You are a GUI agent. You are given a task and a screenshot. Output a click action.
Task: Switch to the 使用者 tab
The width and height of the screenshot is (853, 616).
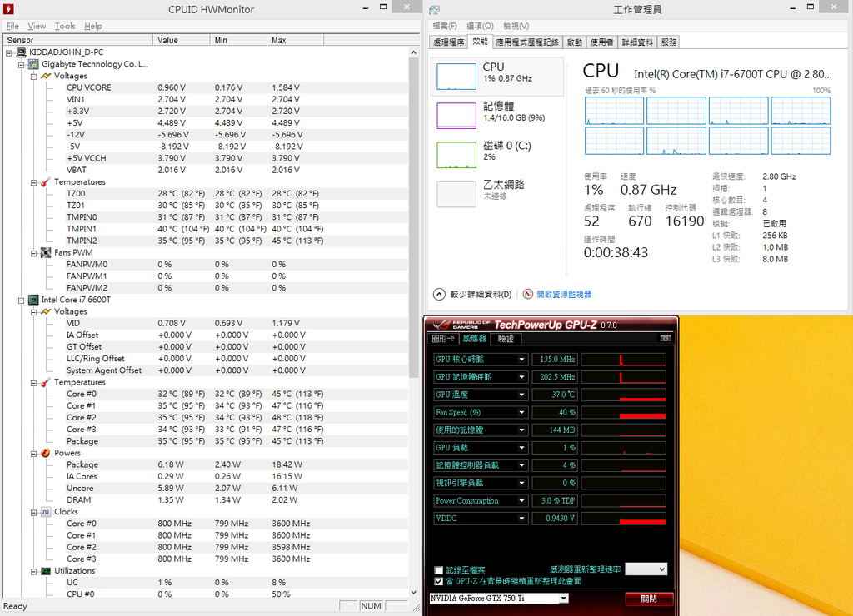(602, 42)
